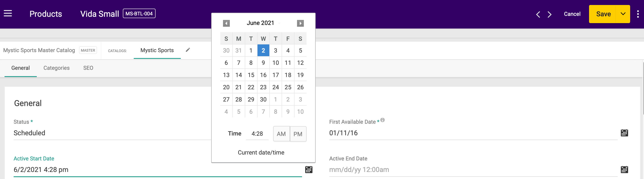This screenshot has width=644, height=179.
Task: Pick June 30 in the calendar
Action: click(x=263, y=99)
